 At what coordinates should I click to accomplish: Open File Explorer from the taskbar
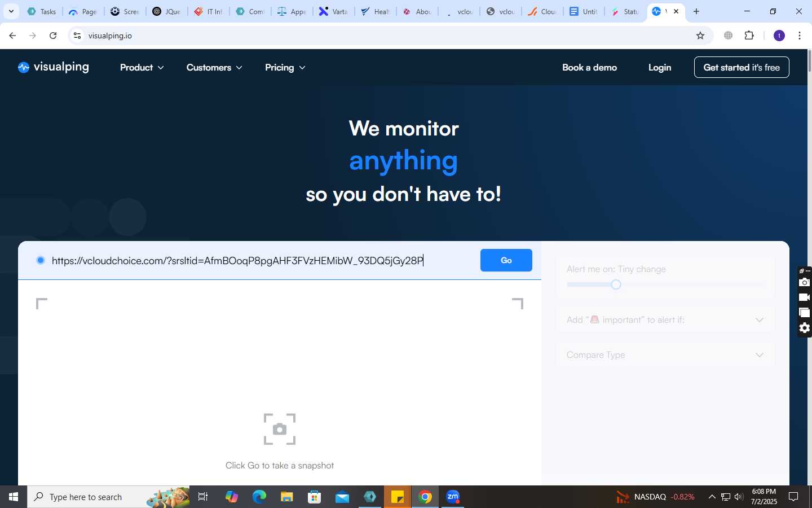pos(287,497)
